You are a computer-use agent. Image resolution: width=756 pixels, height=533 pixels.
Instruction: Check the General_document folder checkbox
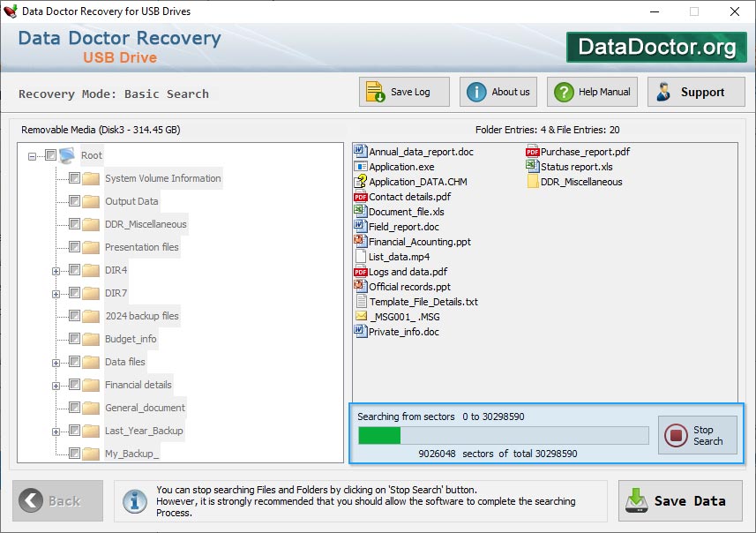pos(74,407)
